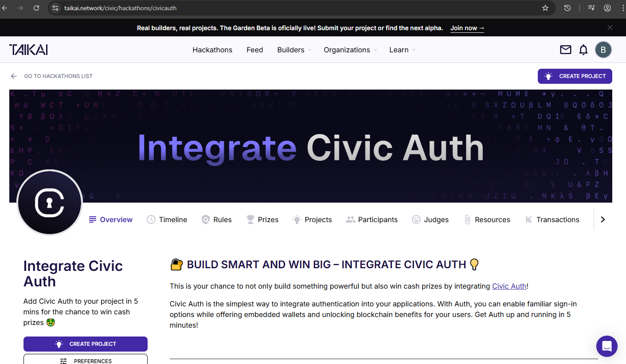Screen dimensions: 626x364
Task: Click the back arrow beside Go to Hackathons List
Action: coord(14,76)
